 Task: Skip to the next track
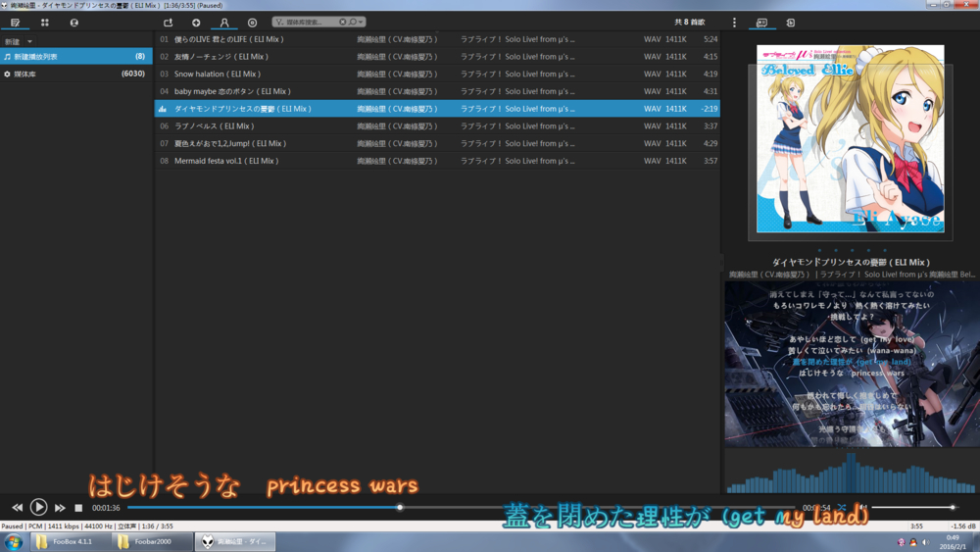[x=60, y=508]
